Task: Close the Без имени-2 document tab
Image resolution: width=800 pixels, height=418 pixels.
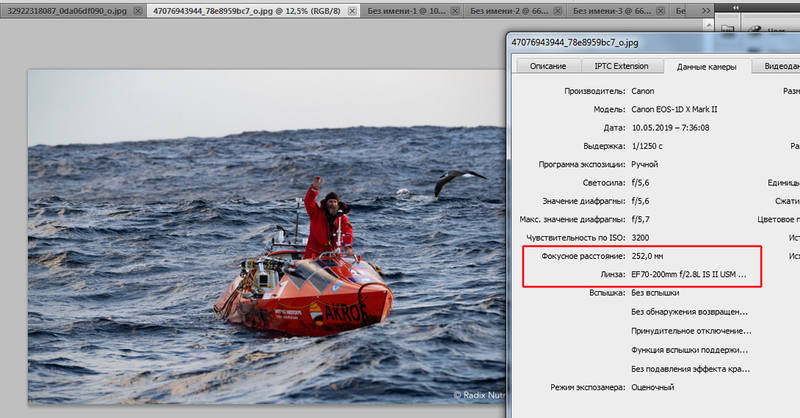Action: click(558, 11)
